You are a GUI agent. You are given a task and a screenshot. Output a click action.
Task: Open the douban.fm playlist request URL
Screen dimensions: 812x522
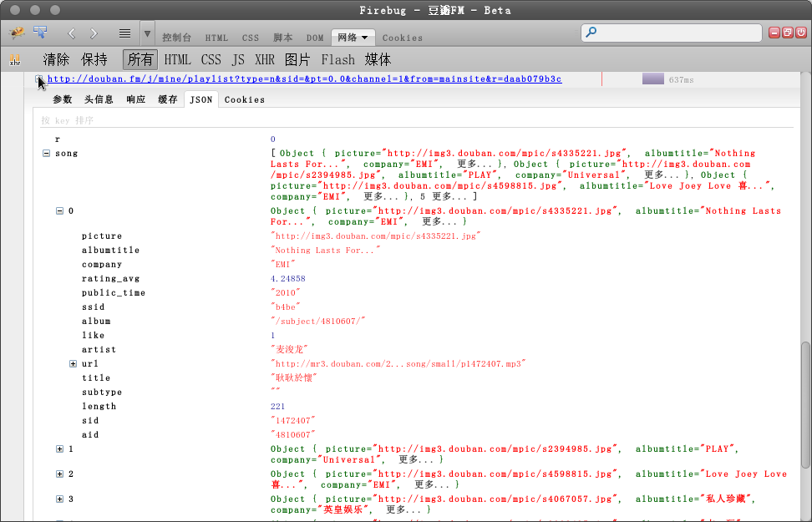pos(304,79)
